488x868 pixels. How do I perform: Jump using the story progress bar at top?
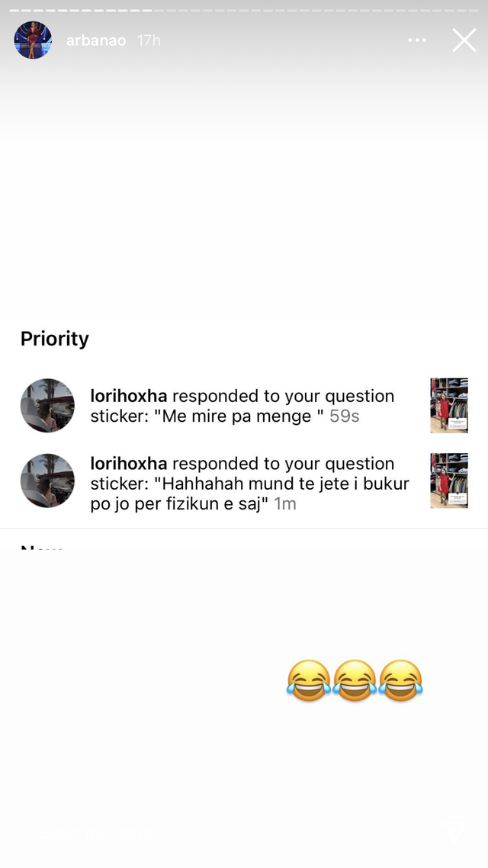pyautogui.click(x=244, y=10)
